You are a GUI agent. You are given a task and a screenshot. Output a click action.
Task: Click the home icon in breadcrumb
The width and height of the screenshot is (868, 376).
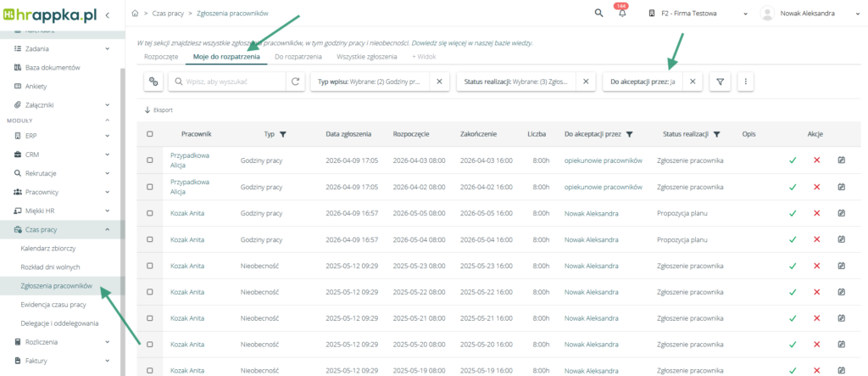[x=136, y=14]
